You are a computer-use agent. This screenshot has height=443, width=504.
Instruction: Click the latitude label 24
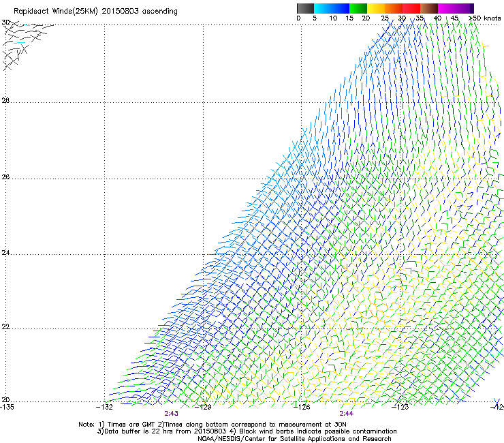pos(5,253)
